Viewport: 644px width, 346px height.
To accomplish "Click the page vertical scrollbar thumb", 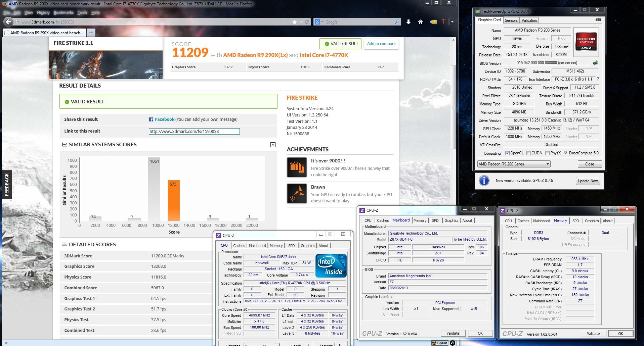I will coord(453,107).
